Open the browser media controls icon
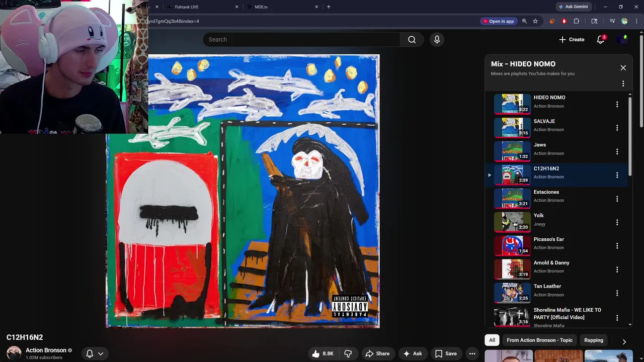Image resolution: width=644 pixels, height=362 pixels. pyautogui.click(x=612, y=21)
